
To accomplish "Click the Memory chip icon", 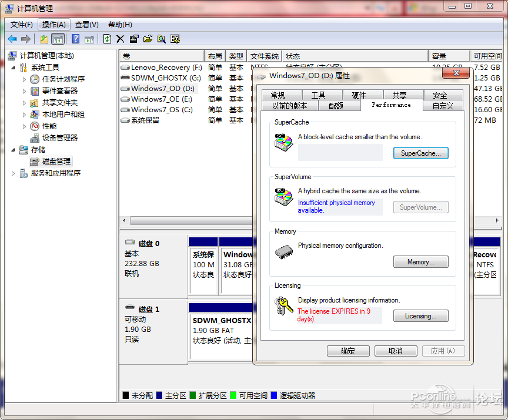I will tap(283, 252).
